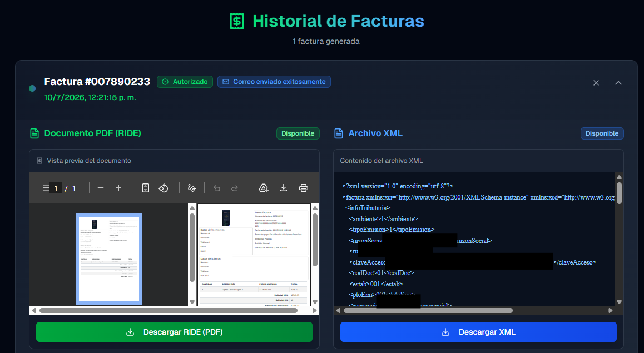Click the XML Disponible badge
The height and width of the screenshot is (353, 644).
coord(602,133)
